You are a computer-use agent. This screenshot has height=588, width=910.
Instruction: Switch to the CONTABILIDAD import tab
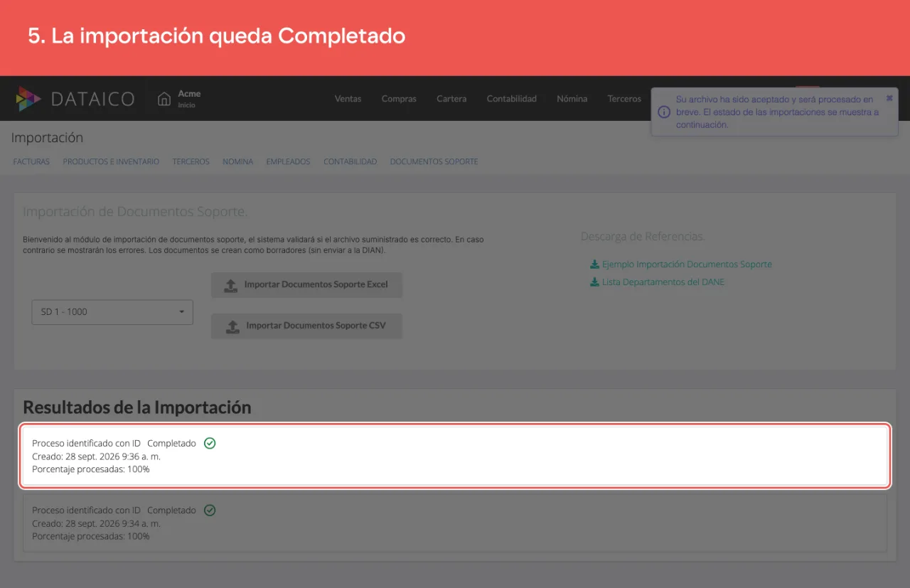pyautogui.click(x=350, y=162)
